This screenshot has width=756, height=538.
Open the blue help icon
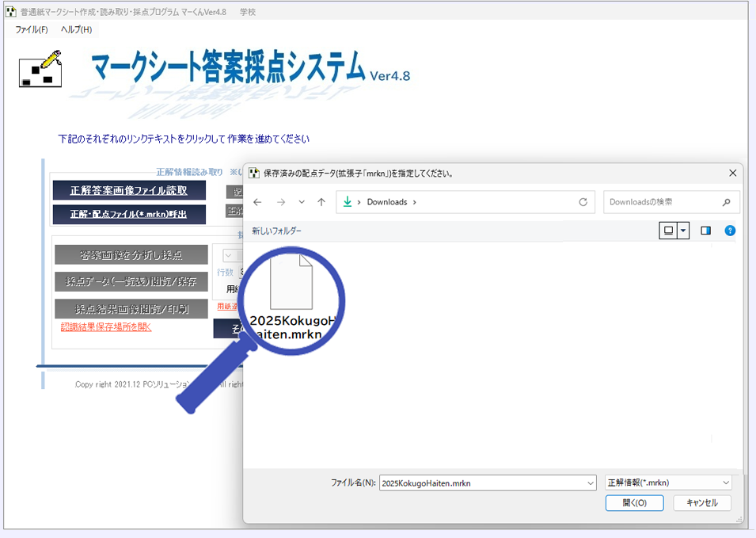click(x=730, y=231)
